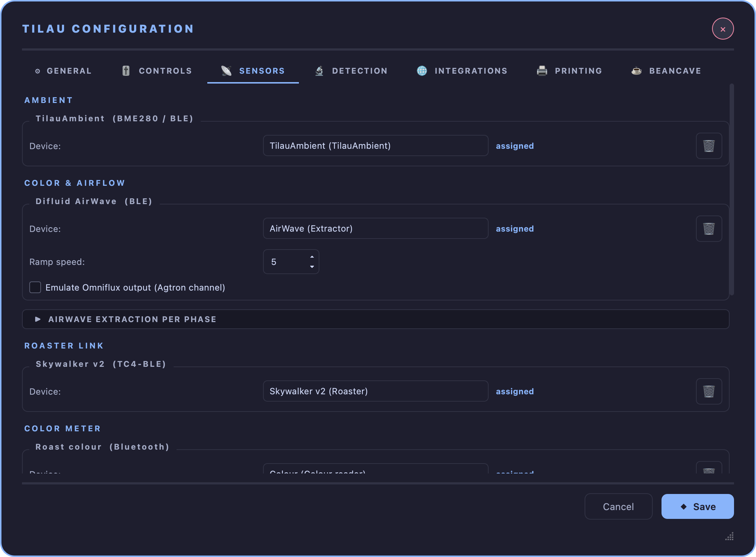
Task: Click the 'Ramp speed:' label
Action: (57, 262)
